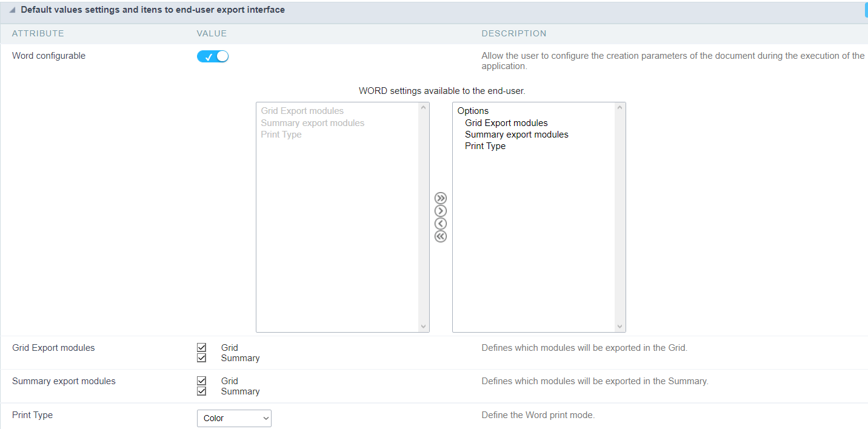The height and width of the screenshot is (429, 868).
Task: Collapse the Default values settings section triangle
Action: tap(12, 10)
